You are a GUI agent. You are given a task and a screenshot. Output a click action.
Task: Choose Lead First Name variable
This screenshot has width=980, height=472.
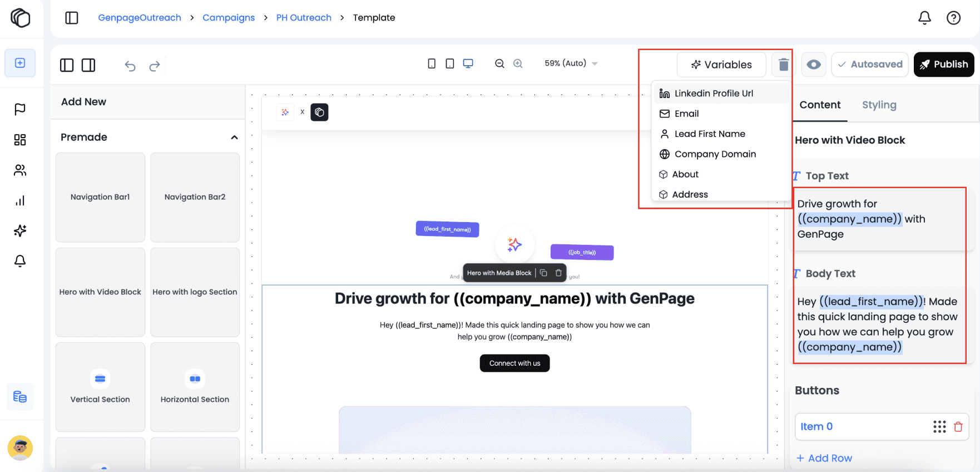click(x=721, y=134)
